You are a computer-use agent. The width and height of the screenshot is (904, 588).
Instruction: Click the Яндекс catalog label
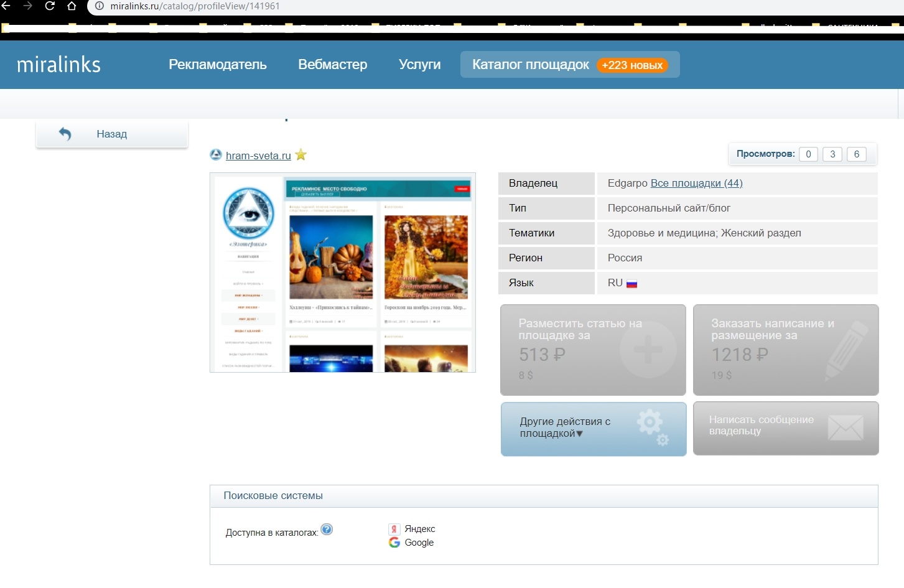420,529
